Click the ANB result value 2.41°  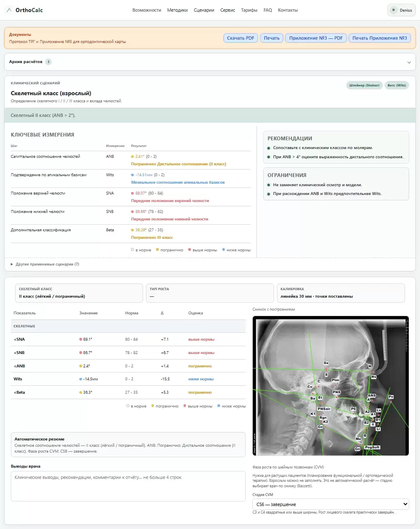140,157
